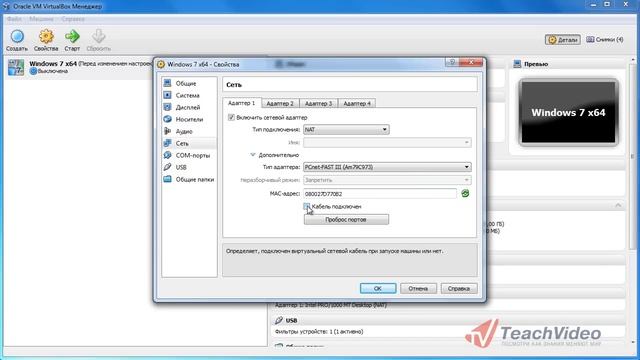Open the Машина menu
640x360 pixels.
pos(41,19)
